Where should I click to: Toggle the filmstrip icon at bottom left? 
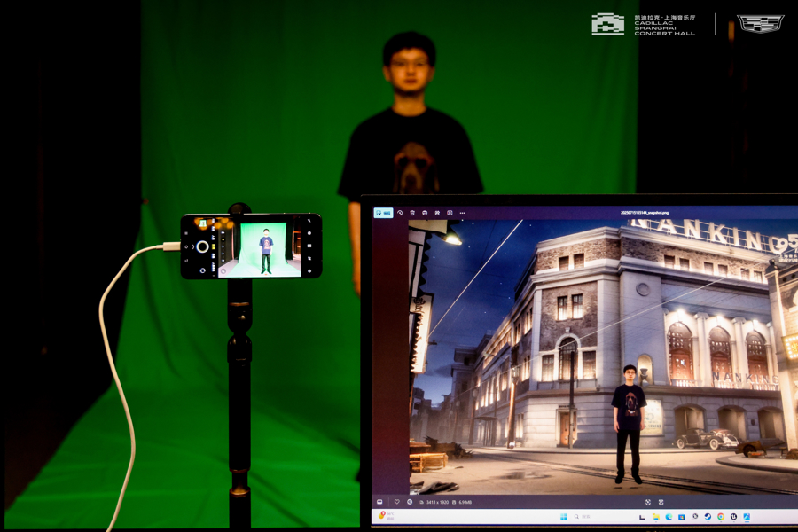tap(379, 502)
